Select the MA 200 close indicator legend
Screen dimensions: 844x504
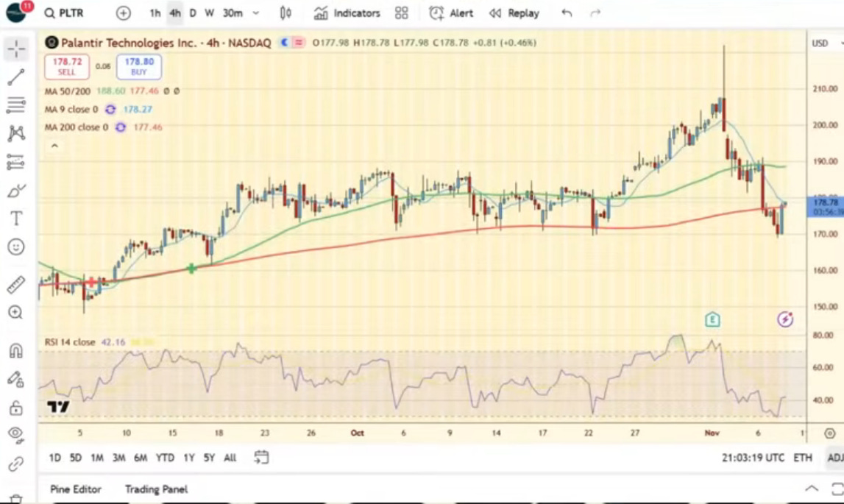[x=77, y=127]
